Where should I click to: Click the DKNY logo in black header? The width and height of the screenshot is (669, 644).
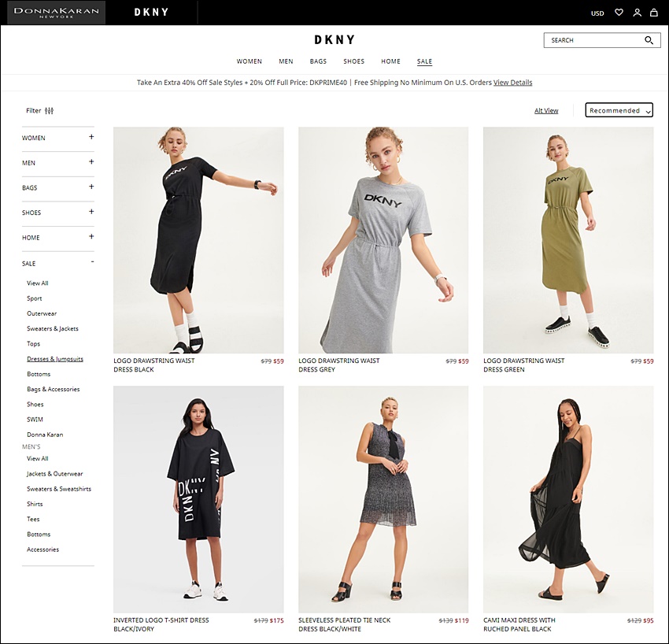(151, 13)
